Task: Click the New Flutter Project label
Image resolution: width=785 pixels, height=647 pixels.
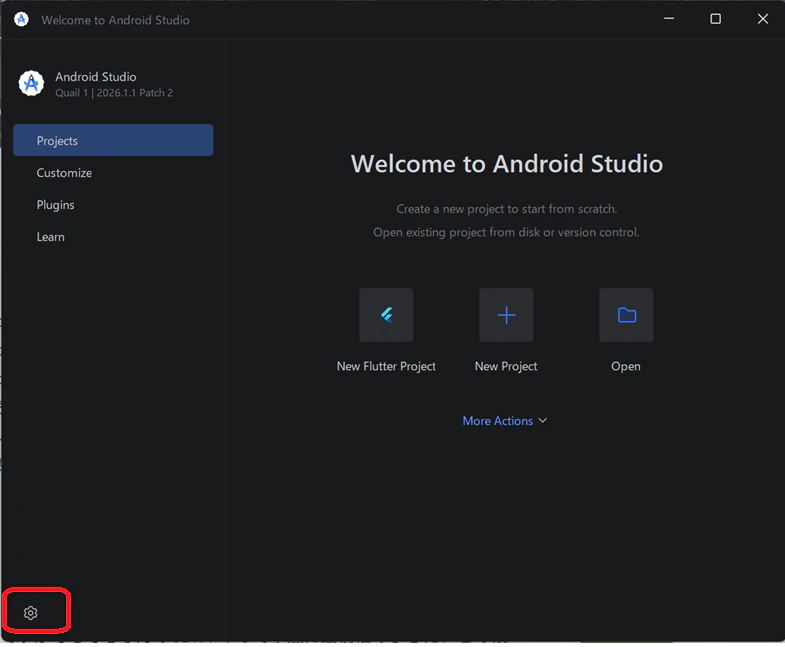Action: [x=386, y=366]
